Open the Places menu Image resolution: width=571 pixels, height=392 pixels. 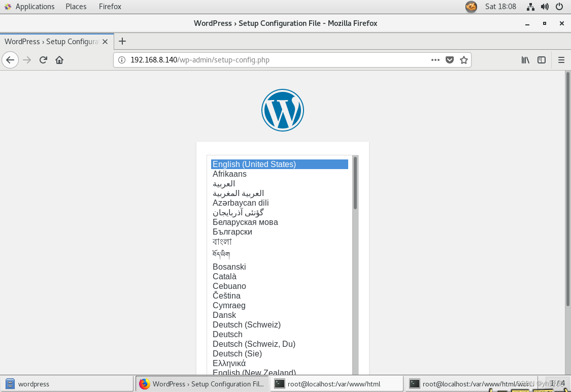[x=76, y=7]
